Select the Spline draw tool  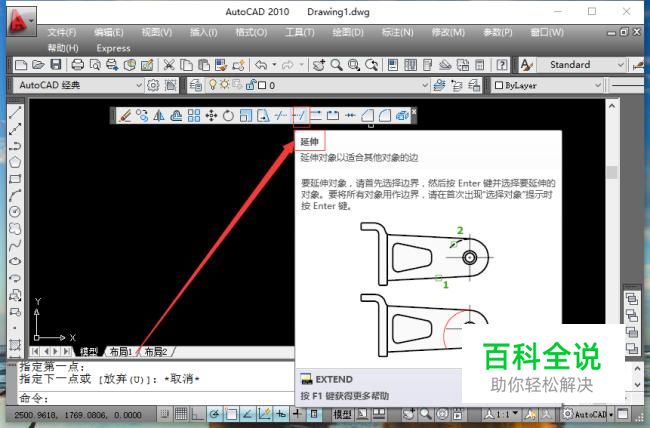(x=15, y=245)
